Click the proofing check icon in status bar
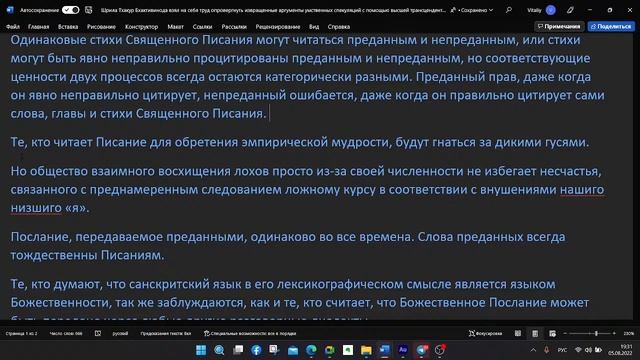640x360 pixels. point(98,333)
